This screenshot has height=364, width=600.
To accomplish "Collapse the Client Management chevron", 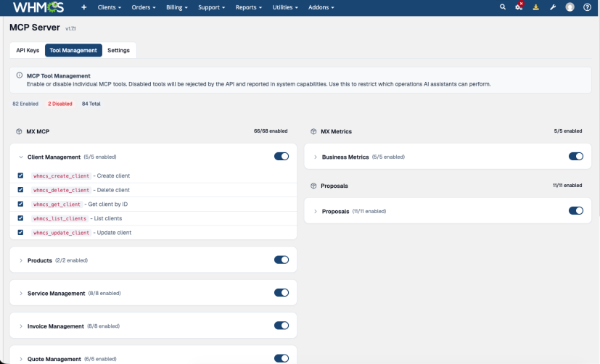I will coord(21,157).
